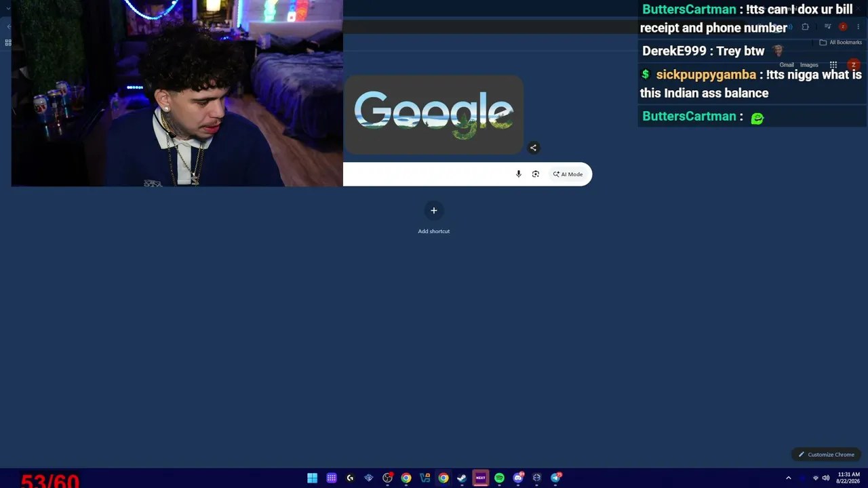Open Steam from the taskbar
The width and height of the screenshot is (868, 488).
(x=462, y=478)
